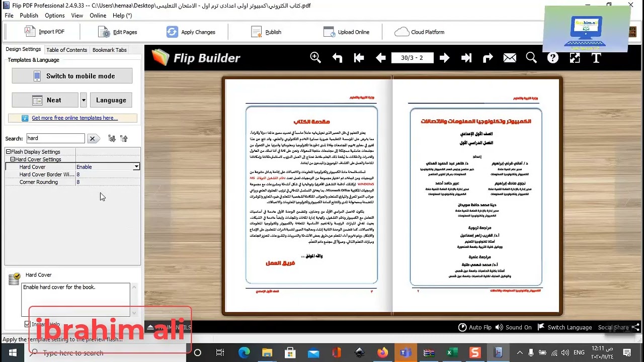Switch to the Design Settings tab
The height and width of the screenshot is (362, 644).
click(23, 49)
